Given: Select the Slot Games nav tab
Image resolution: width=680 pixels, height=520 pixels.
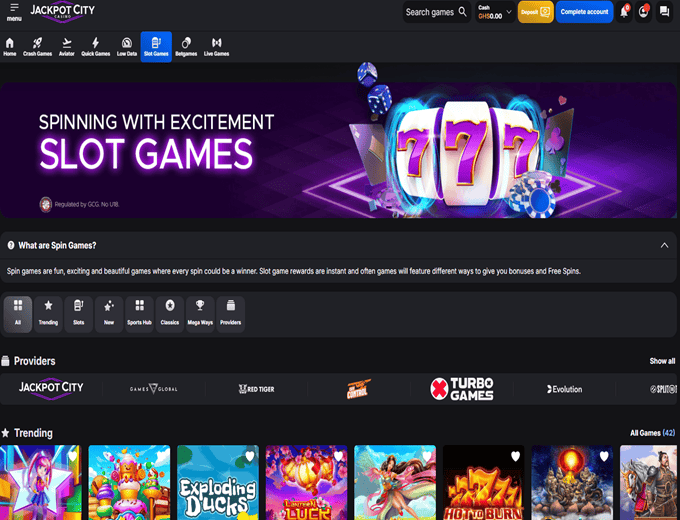Looking at the screenshot, I should tap(156, 47).
